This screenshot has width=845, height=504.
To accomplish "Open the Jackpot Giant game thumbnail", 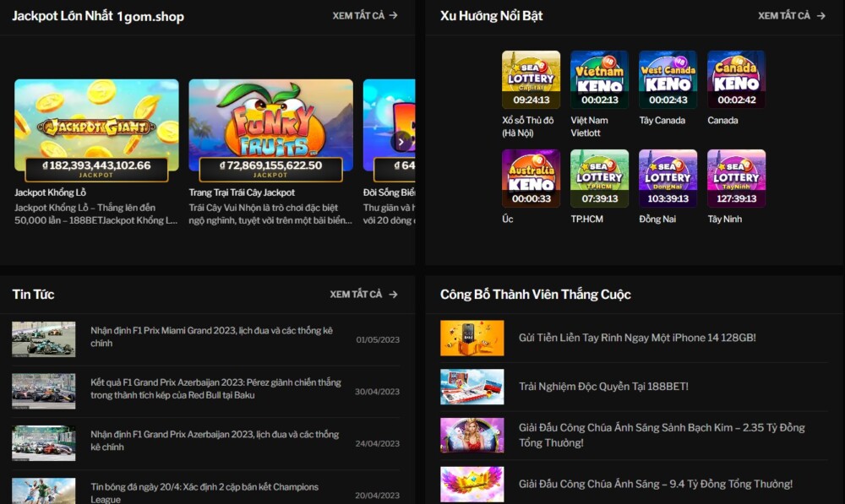I will pyautogui.click(x=96, y=127).
